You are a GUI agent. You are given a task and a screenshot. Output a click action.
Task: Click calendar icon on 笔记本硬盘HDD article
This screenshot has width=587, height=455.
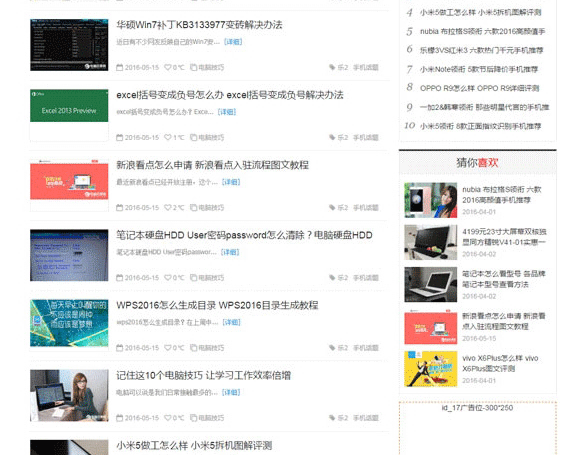tap(119, 277)
